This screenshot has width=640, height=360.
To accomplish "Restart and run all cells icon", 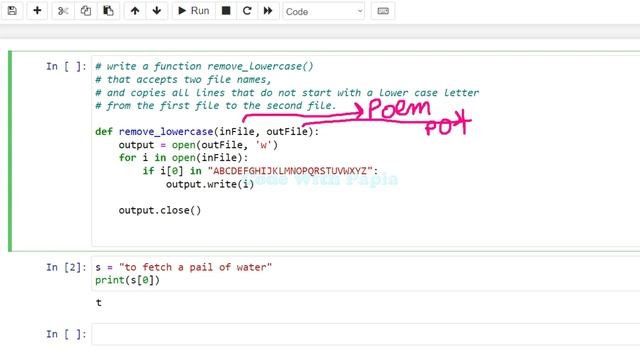I will 268,11.
